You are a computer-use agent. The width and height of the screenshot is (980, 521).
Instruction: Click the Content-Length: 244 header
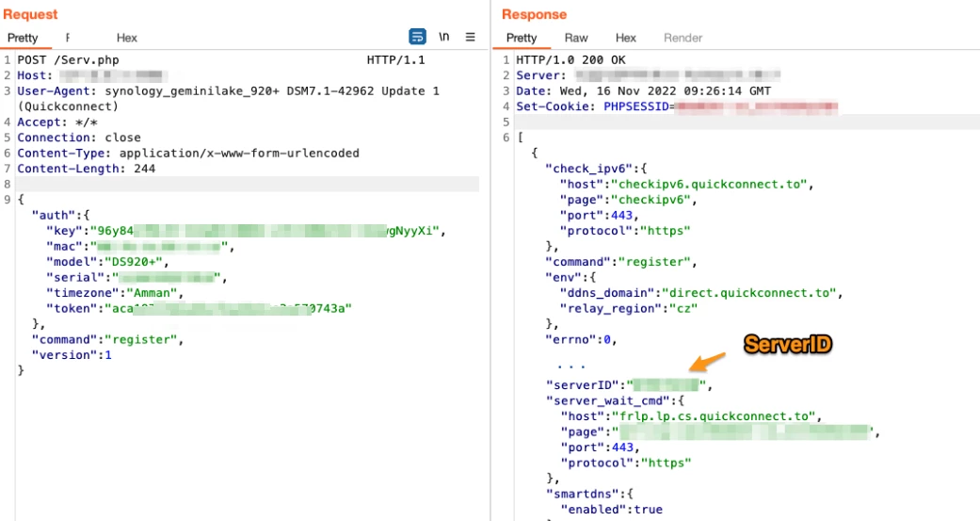[x=87, y=169]
